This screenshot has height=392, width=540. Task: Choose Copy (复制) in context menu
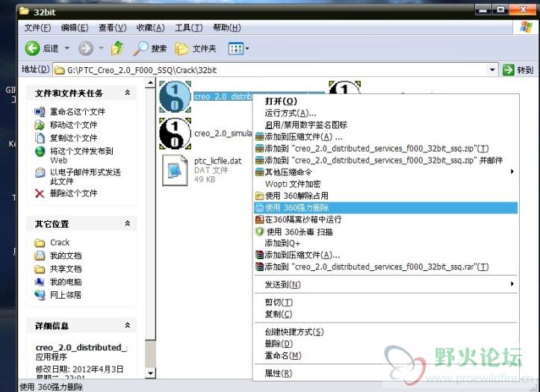(x=385, y=314)
